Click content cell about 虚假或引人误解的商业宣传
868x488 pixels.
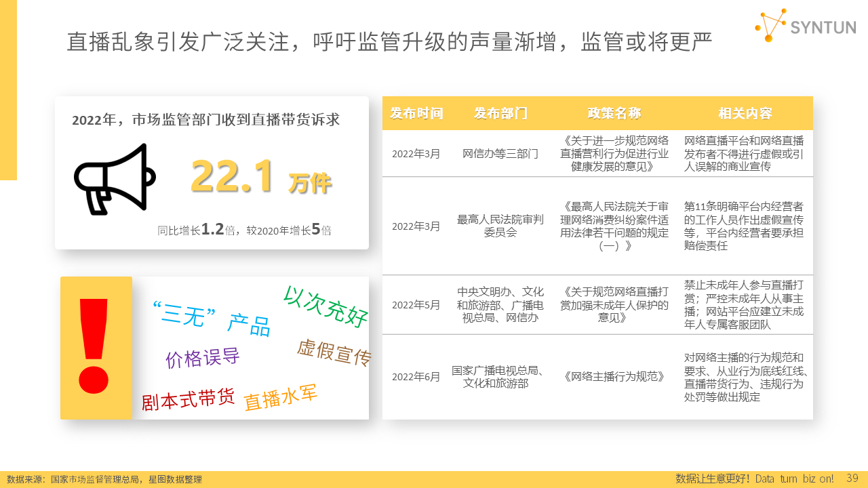744,154
